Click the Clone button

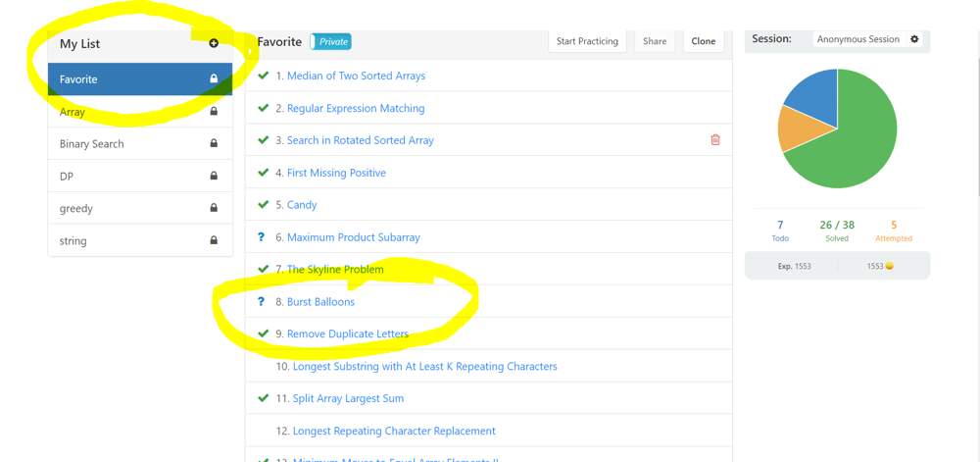click(703, 41)
